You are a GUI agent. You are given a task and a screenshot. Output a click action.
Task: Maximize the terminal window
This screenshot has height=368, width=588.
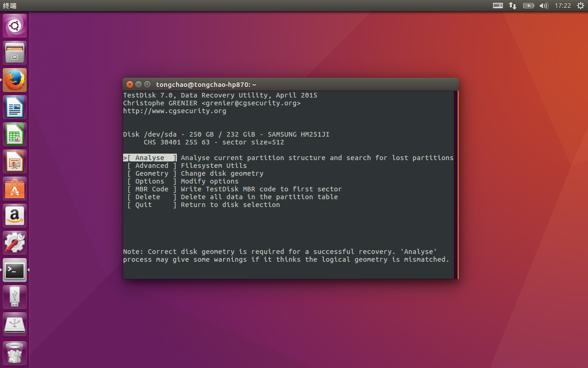tap(147, 85)
